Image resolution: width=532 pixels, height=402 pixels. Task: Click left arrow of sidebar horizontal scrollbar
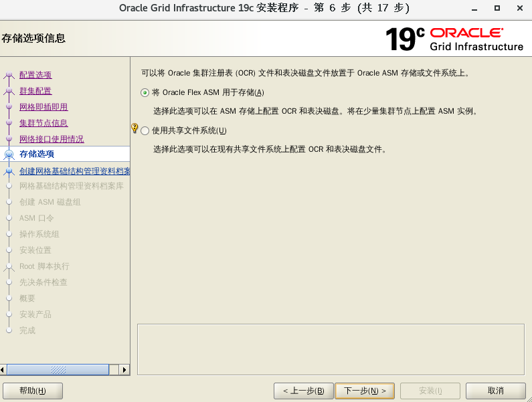3,370
